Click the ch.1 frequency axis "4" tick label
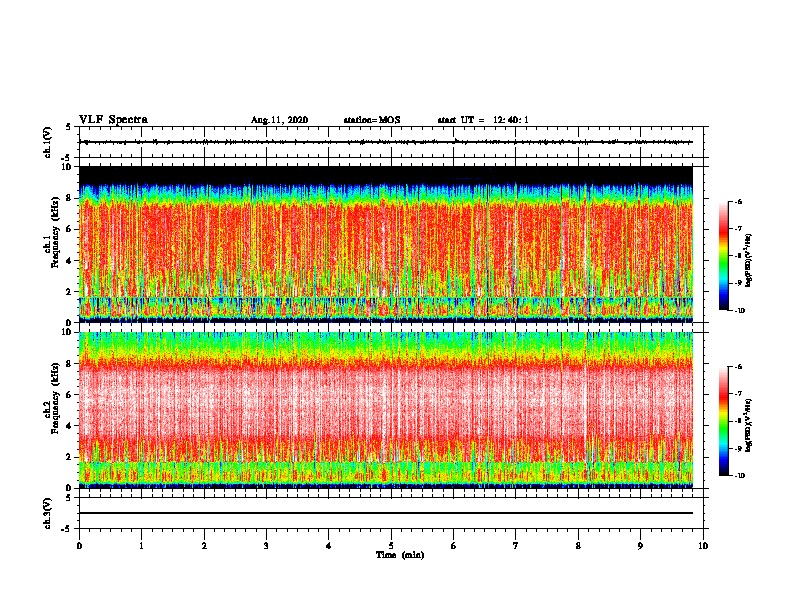The height and width of the screenshot is (612, 792). tap(69, 261)
